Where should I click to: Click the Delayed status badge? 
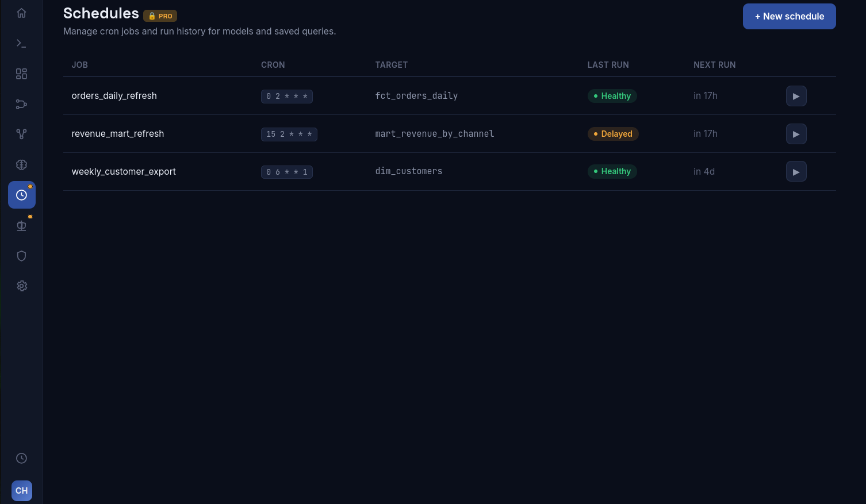pos(613,134)
